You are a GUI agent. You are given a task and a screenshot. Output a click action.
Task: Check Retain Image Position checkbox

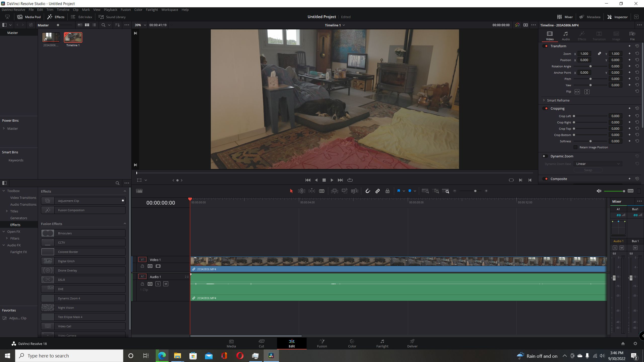point(576,147)
